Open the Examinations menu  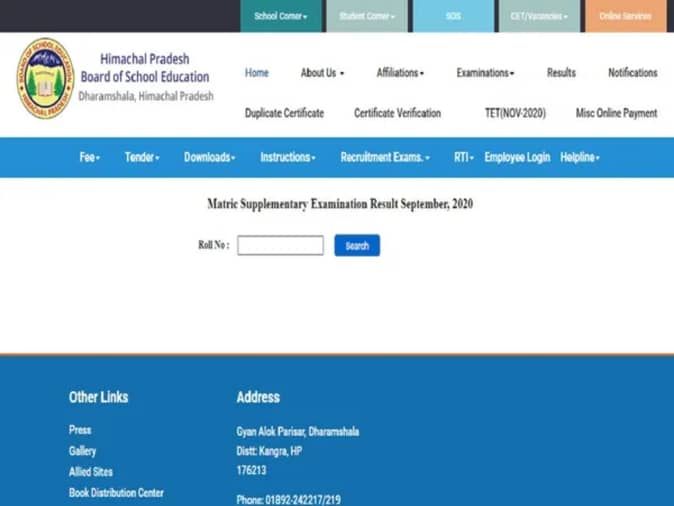pos(485,73)
